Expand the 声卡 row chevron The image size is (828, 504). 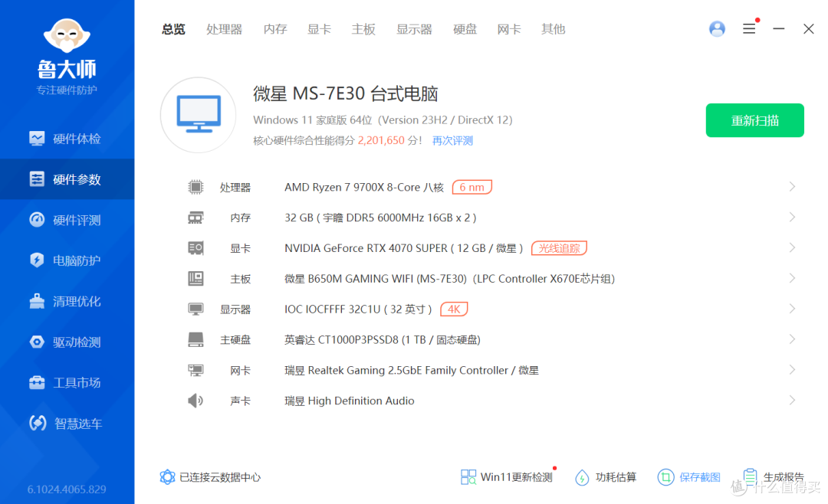click(792, 401)
